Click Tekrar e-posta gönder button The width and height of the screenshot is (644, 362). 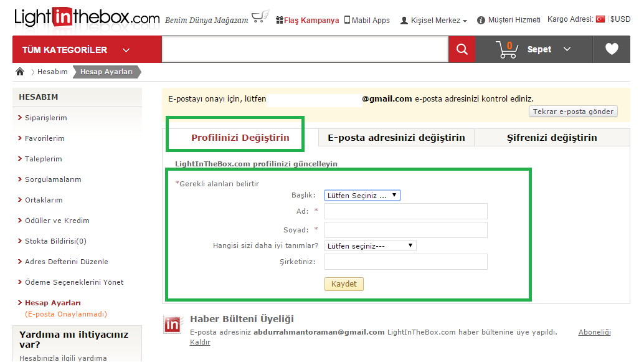[573, 112]
